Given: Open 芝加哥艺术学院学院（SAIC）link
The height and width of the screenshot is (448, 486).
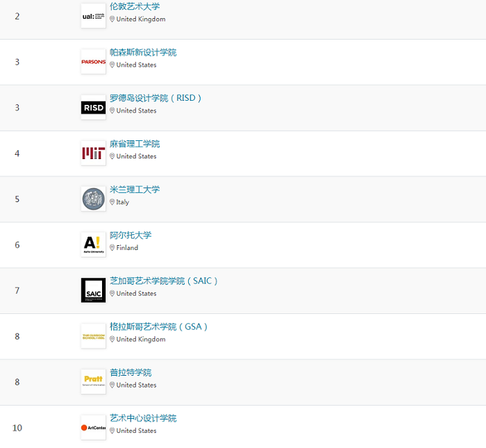Looking at the screenshot, I should click(x=164, y=281).
